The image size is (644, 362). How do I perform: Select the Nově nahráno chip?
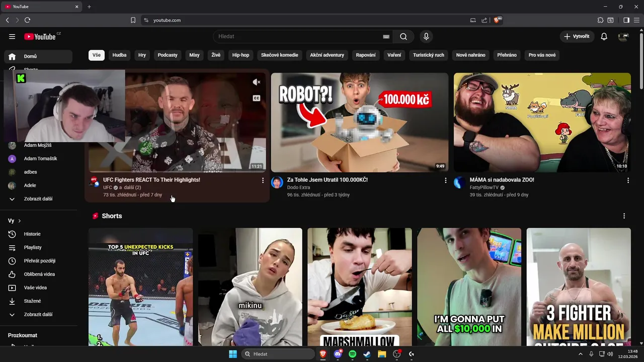click(x=471, y=55)
